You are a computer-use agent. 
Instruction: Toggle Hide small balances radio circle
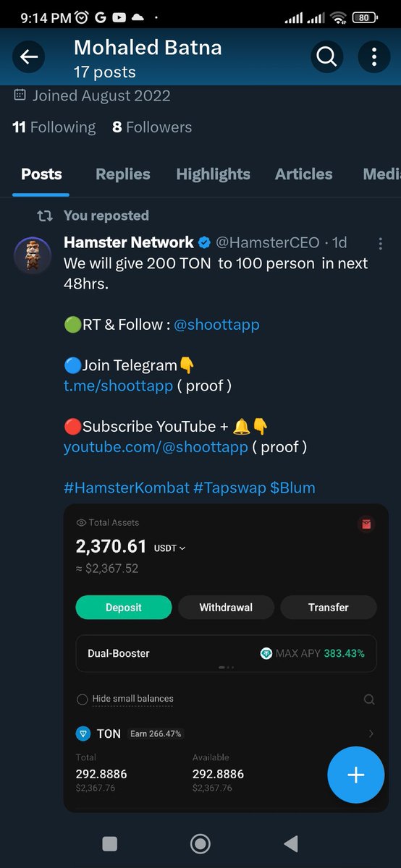click(83, 699)
